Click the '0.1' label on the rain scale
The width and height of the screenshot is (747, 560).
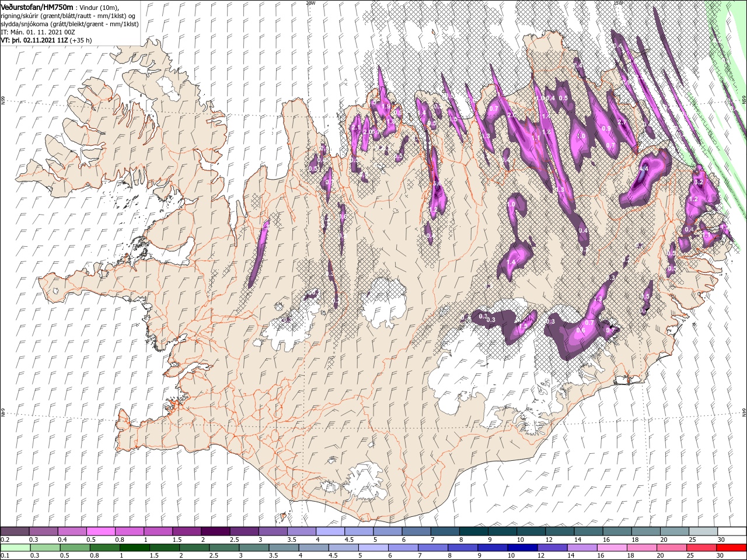(x=5, y=556)
